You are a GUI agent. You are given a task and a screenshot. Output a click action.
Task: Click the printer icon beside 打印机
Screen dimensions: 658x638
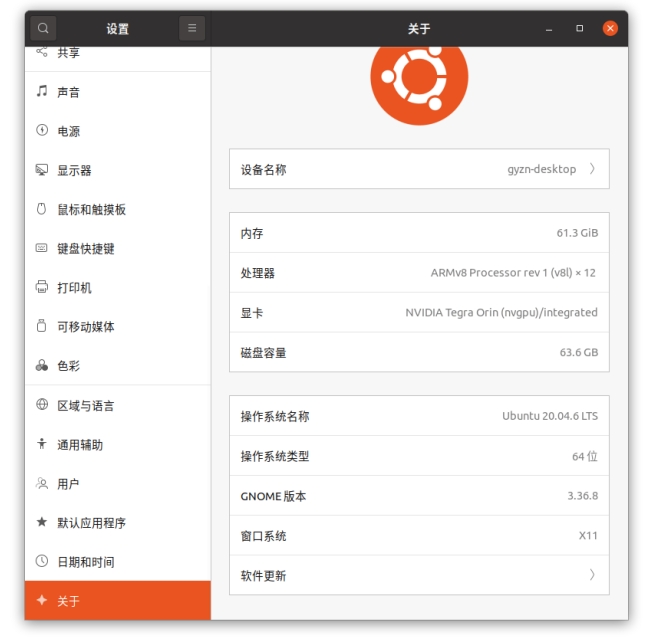pos(42,287)
